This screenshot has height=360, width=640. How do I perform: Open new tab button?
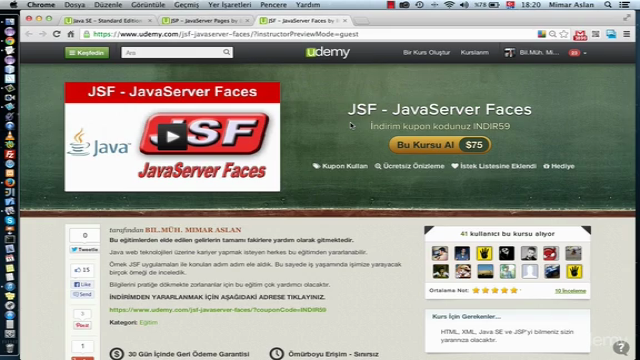[361, 21]
